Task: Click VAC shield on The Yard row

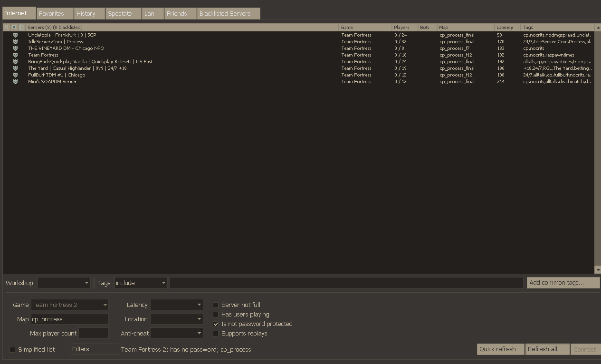Action: (15, 68)
